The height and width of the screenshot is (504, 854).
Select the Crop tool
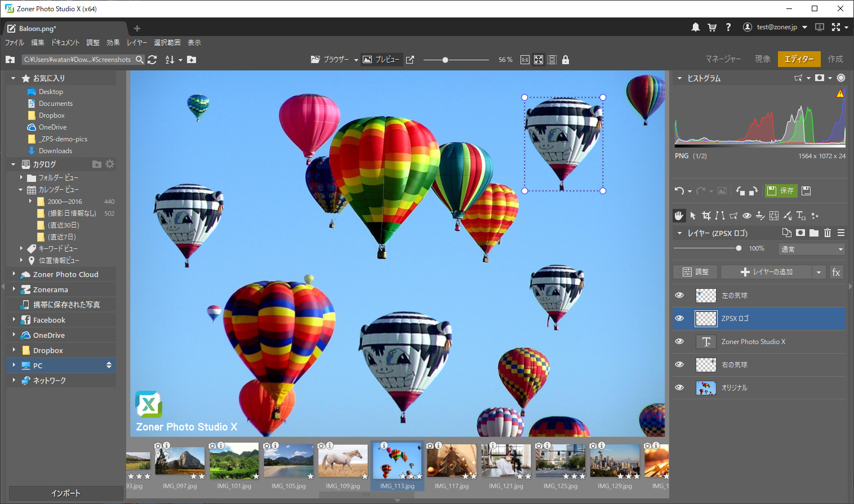coord(706,216)
